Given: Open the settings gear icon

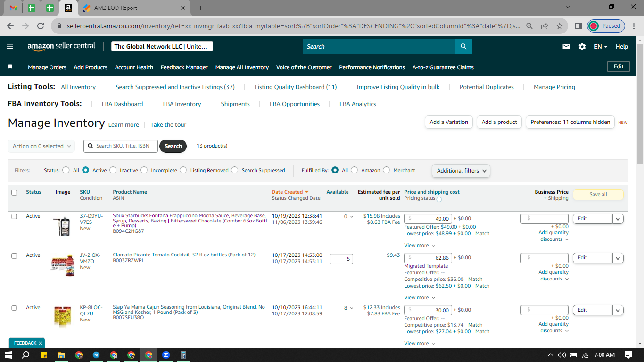Looking at the screenshot, I should (582, 47).
